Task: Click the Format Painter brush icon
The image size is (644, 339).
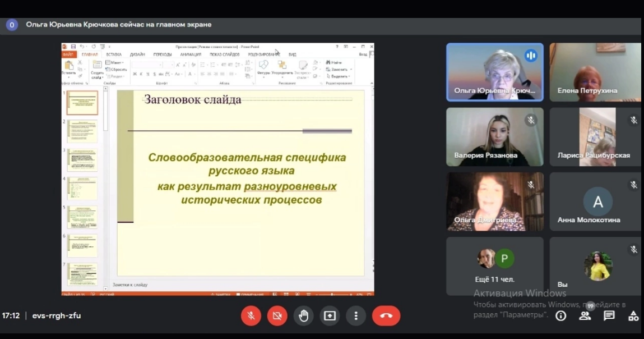Action: coord(80,76)
